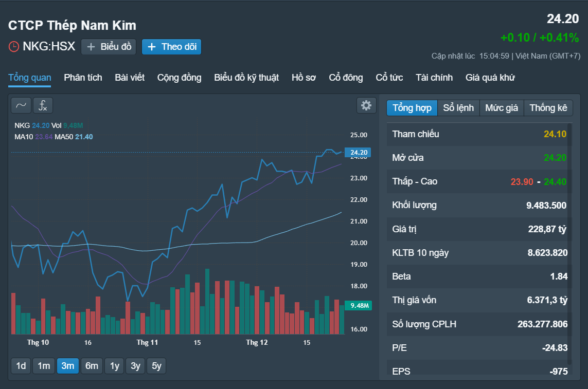Click the Tham chiếu value 24.10

[x=555, y=134]
